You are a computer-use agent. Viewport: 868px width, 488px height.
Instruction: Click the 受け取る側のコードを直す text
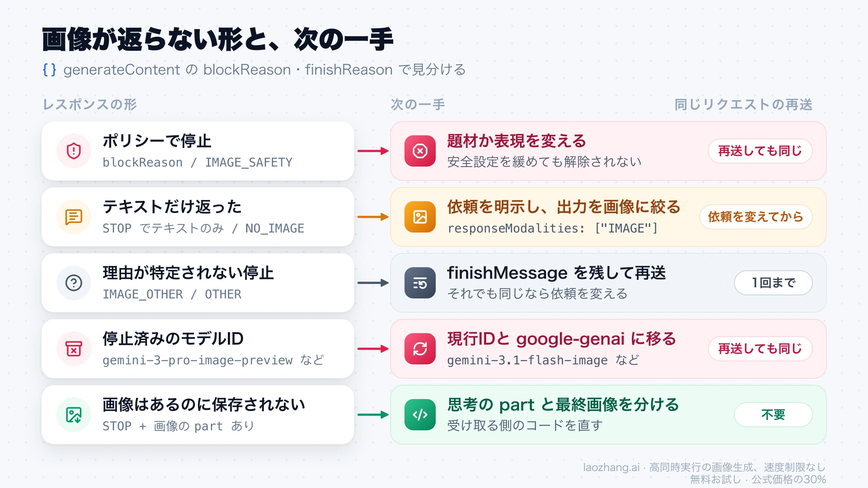[x=525, y=426]
